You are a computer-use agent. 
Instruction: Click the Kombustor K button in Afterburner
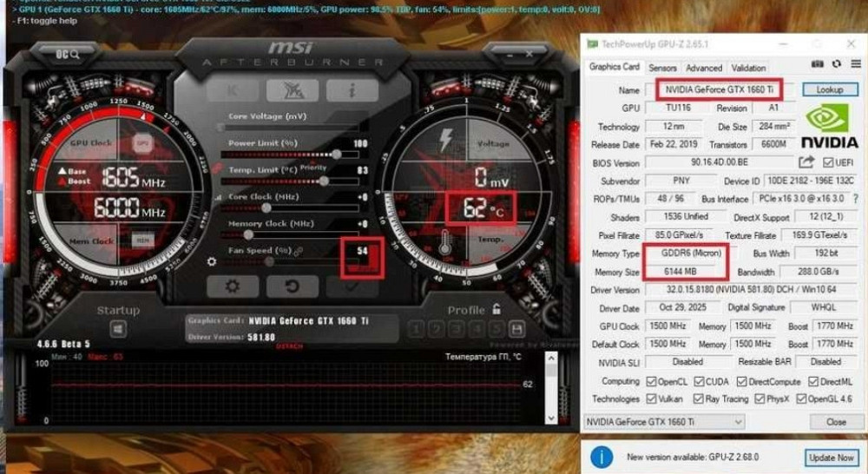[233, 90]
